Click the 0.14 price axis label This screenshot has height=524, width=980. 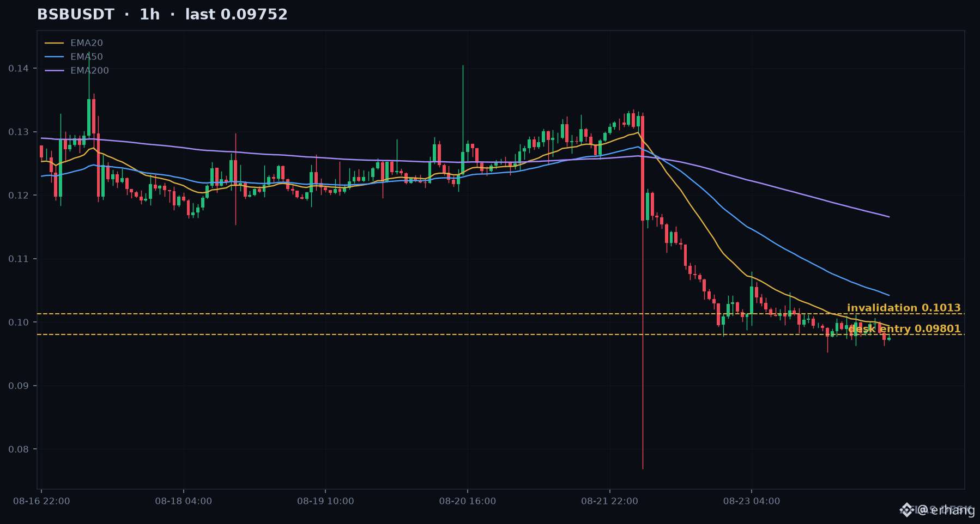(19, 68)
